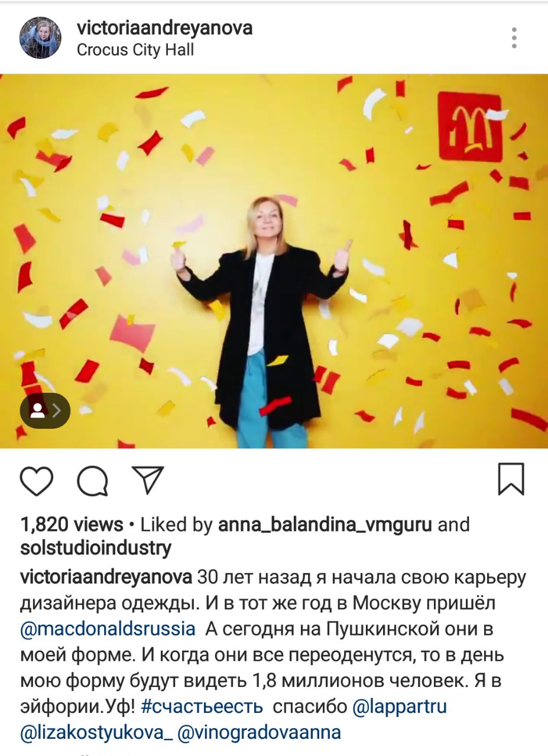Play the confetti video post
Viewport: 548px width, 756px height.
(x=274, y=260)
